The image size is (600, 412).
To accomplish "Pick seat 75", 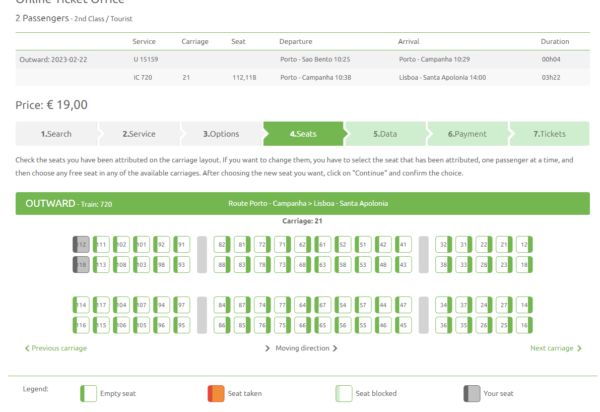I will tap(282, 325).
